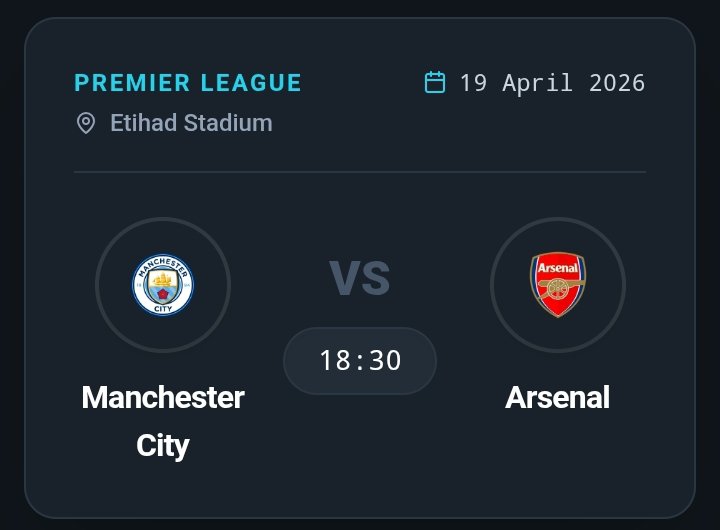Screen dimensions: 720x530
Task: Click the word 'City' under Manchester
Action: [163, 445]
